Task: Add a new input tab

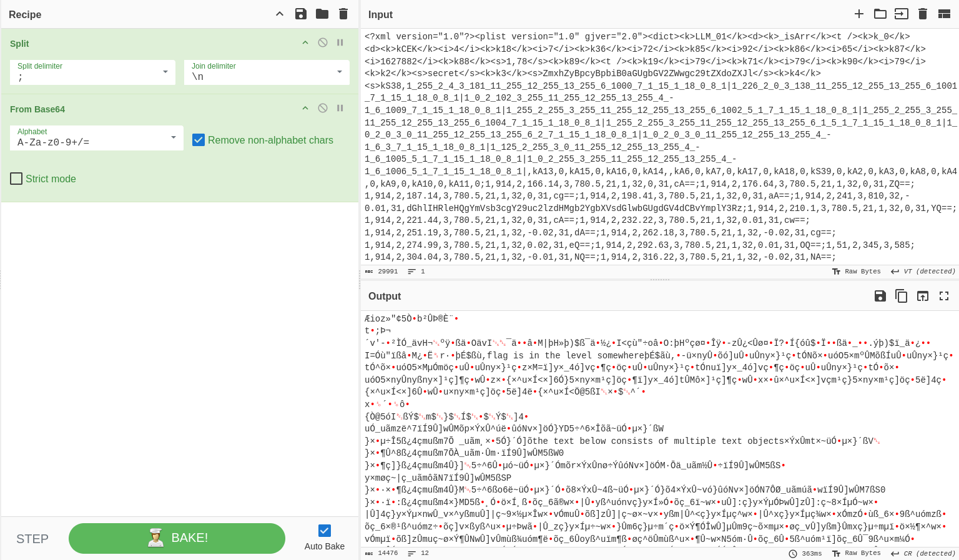Action: pos(859,14)
